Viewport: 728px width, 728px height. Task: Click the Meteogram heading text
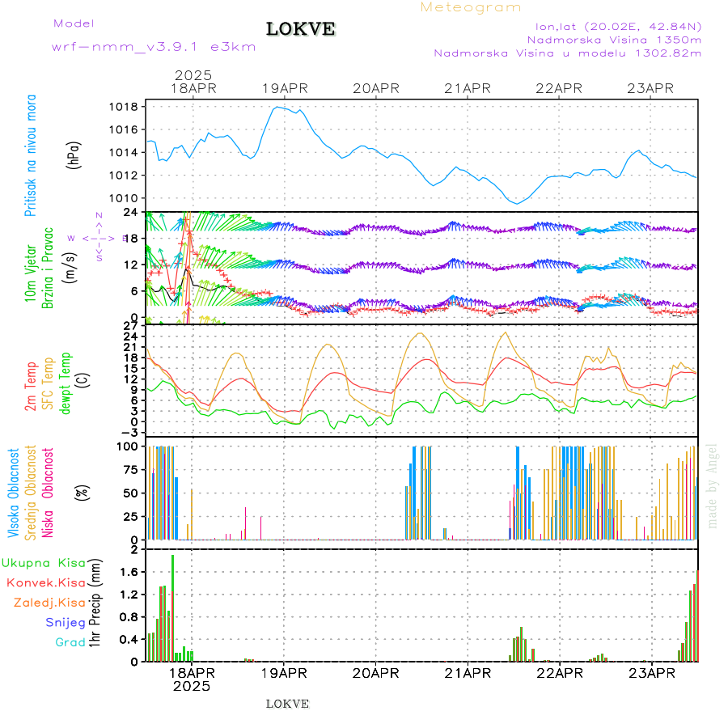pos(471,7)
